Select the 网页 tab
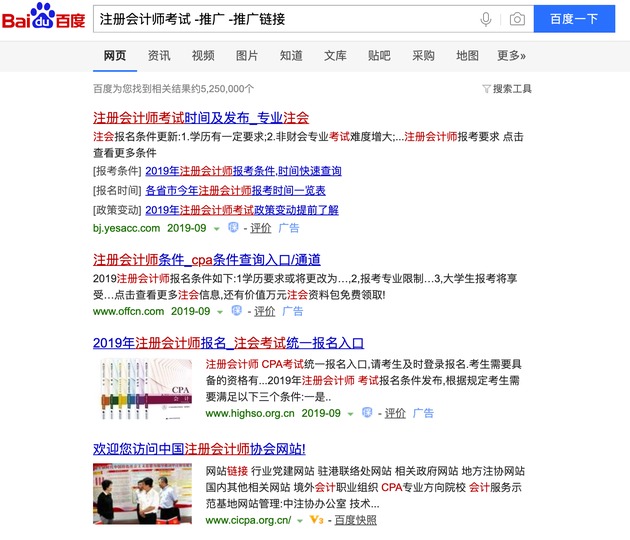This screenshot has width=630, height=540. pos(115,55)
